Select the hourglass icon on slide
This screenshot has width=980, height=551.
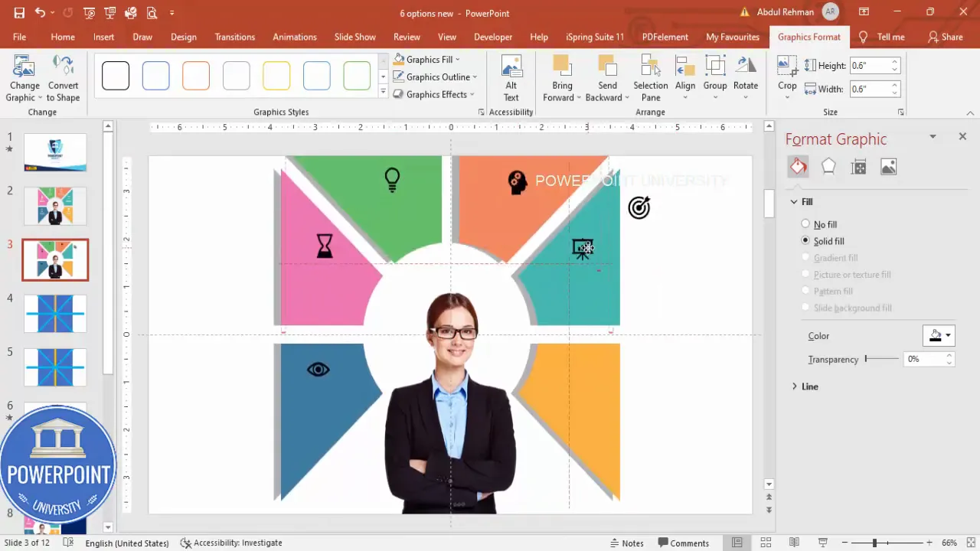pyautogui.click(x=325, y=246)
